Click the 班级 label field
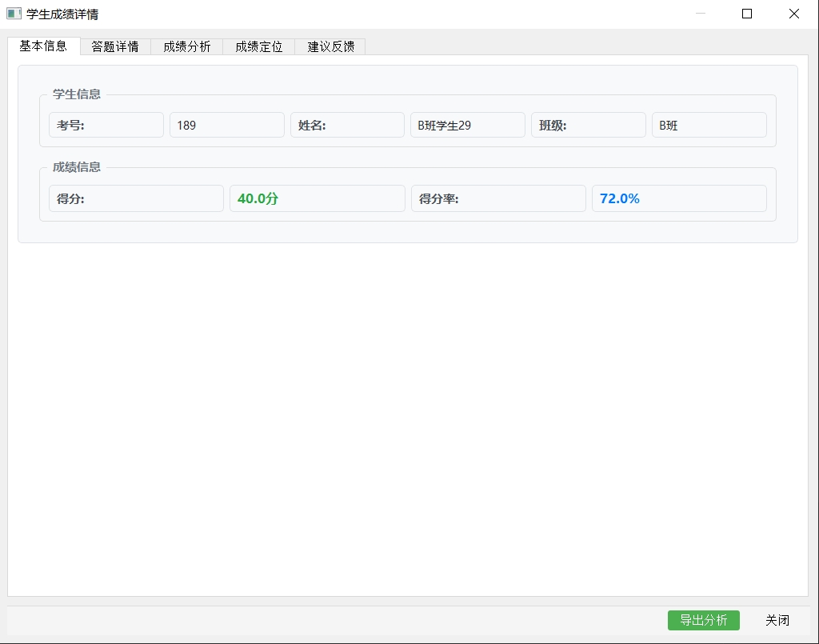The image size is (819, 644). tap(588, 125)
